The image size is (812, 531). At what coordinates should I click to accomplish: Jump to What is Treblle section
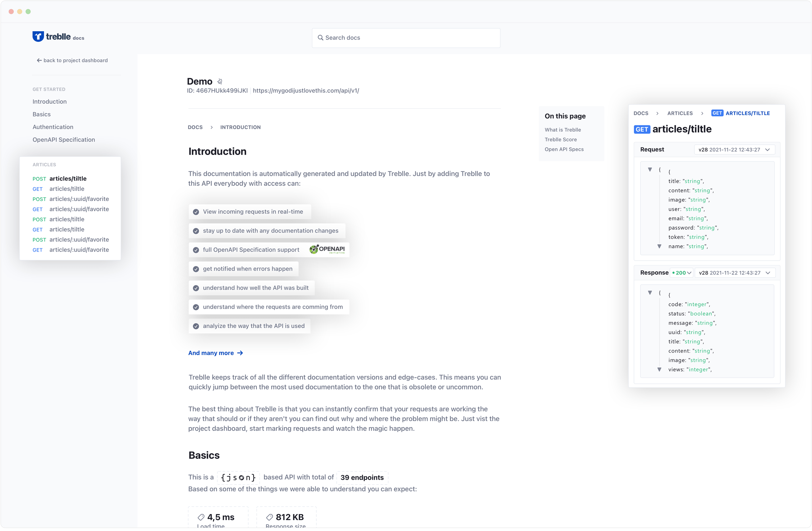tap(562, 130)
